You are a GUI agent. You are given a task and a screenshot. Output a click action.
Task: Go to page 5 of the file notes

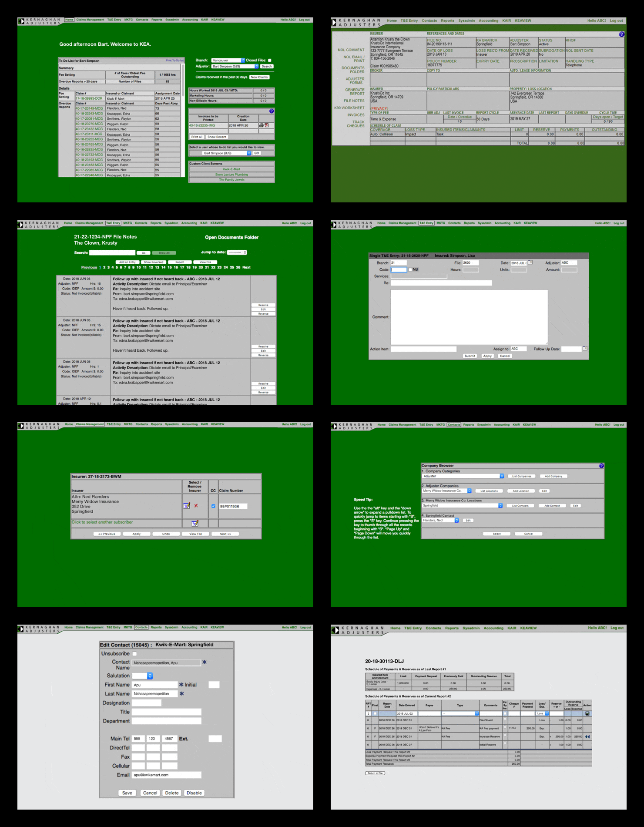[x=117, y=267]
